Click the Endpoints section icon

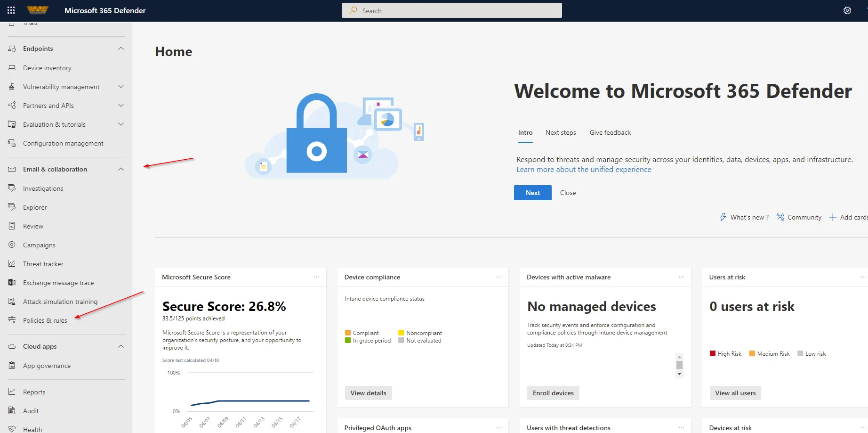12,49
